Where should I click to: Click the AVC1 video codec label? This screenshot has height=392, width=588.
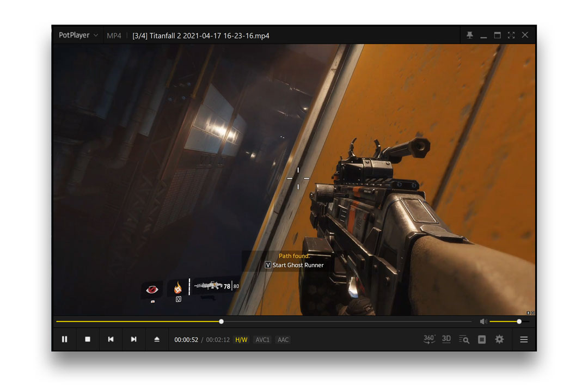[262, 340]
